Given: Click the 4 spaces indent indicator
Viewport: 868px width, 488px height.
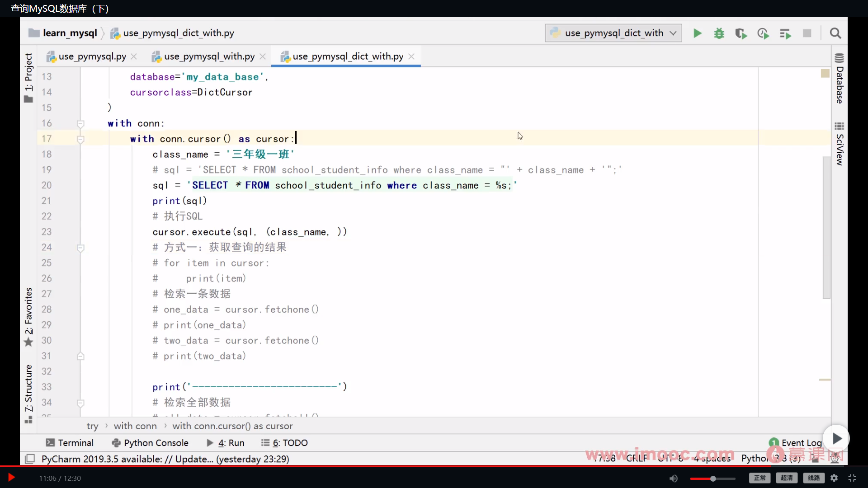Looking at the screenshot, I should click(x=712, y=458).
